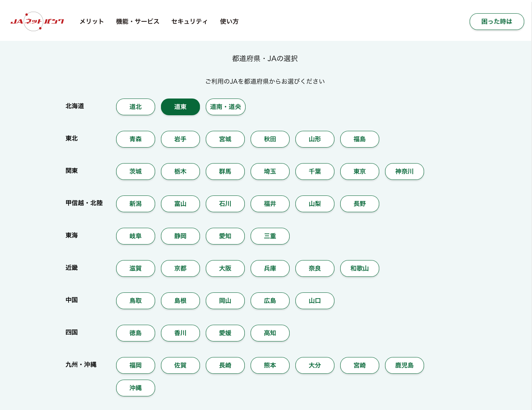Pick 千葉 in the 関東 row
This screenshot has height=410, width=532.
pyautogui.click(x=315, y=171)
